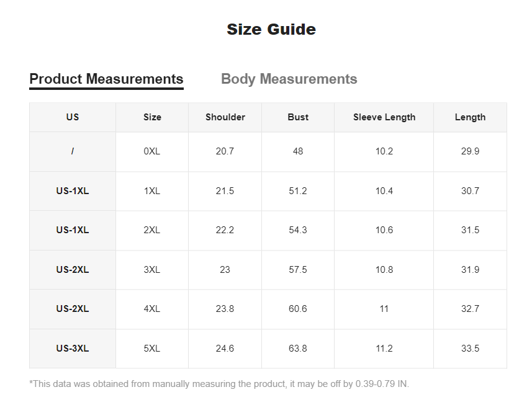Select the 4XL size cell
The width and height of the screenshot is (532, 400).
(x=152, y=309)
